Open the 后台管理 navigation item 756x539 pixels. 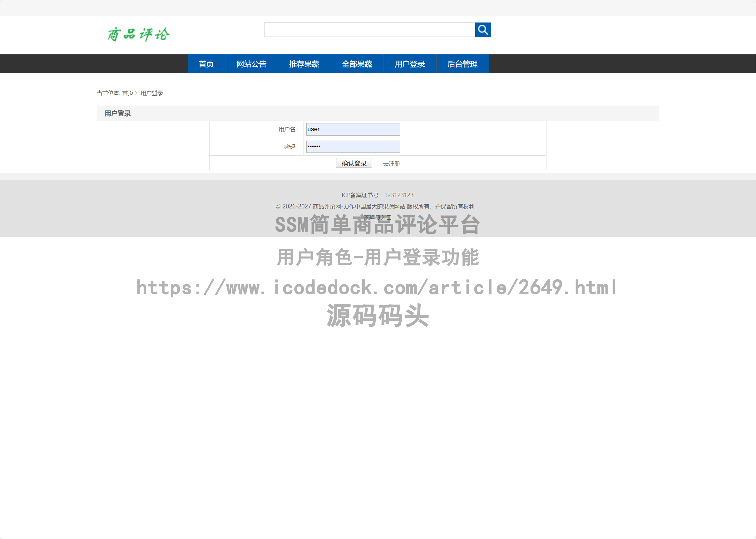tap(462, 64)
